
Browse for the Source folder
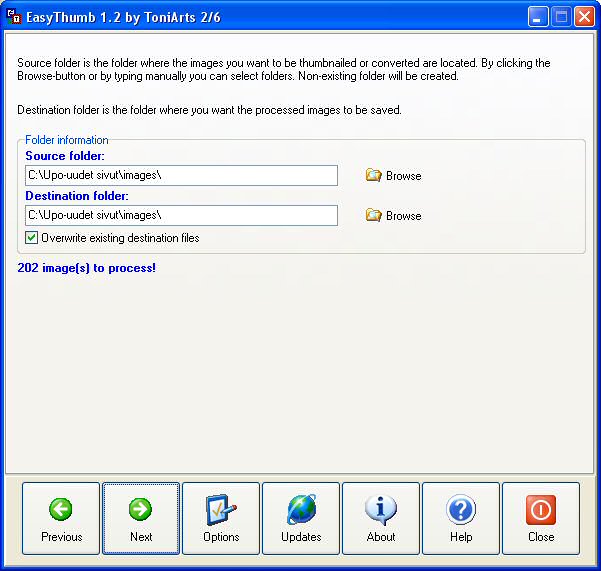[x=393, y=176]
